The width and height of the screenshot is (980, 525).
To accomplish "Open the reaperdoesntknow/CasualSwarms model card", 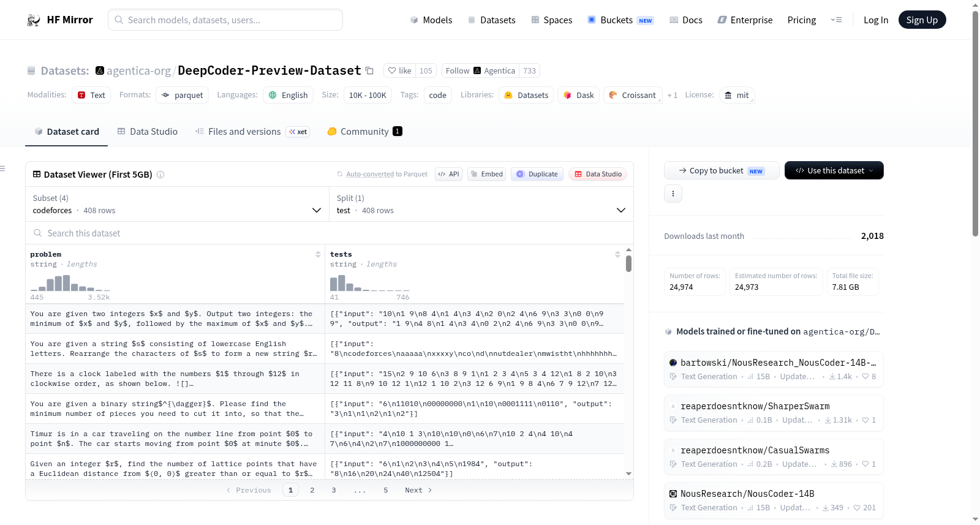I will pyautogui.click(x=774, y=457).
